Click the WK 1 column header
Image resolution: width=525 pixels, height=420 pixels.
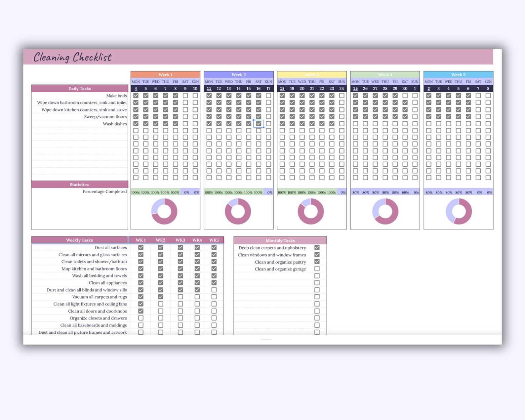point(141,240)
